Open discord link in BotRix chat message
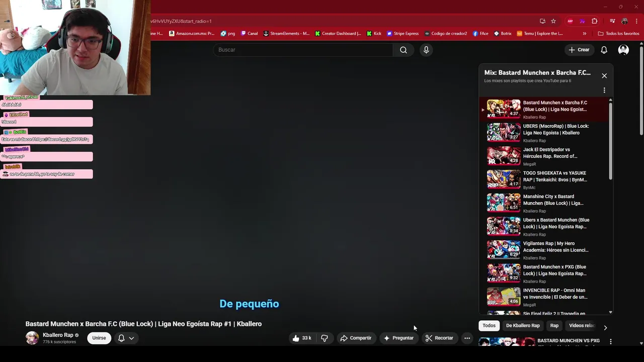The width and height of the screenshot is (644, 362). click(62, 139)
